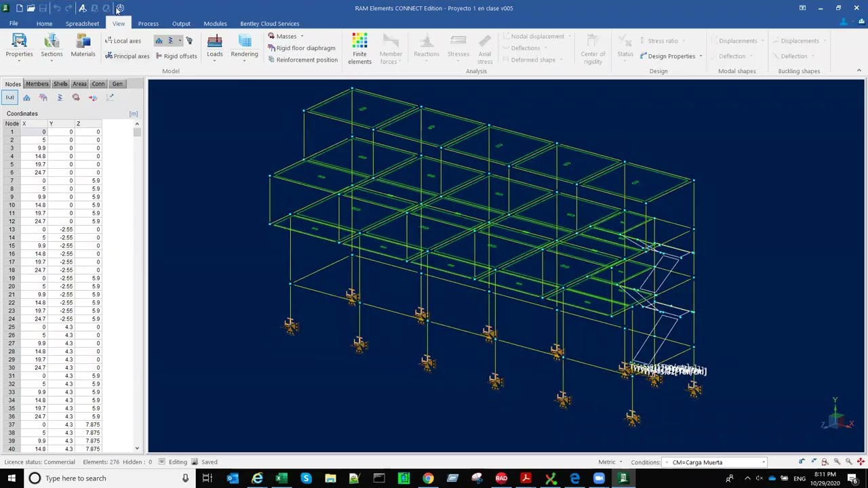Viewport: 868px width, 488px height.
Task: Select the Areas panel tab
Action: pyautogui.click(x=79, y=84)
